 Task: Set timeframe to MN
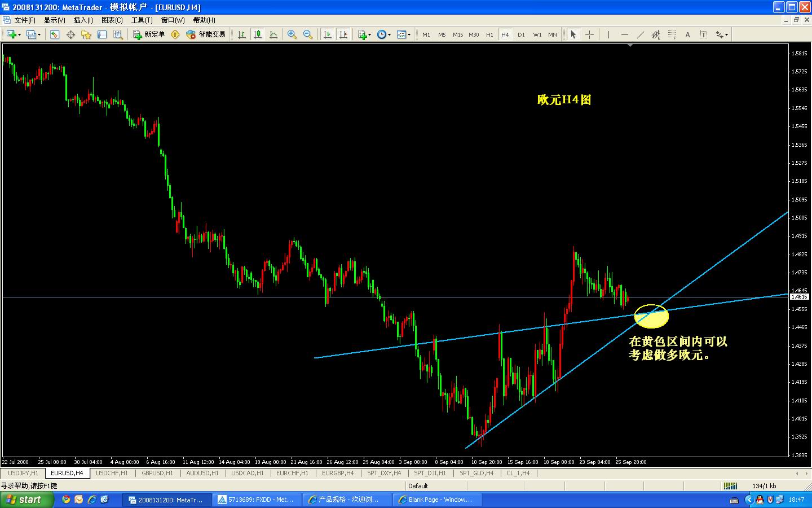(x=553, y=34)
